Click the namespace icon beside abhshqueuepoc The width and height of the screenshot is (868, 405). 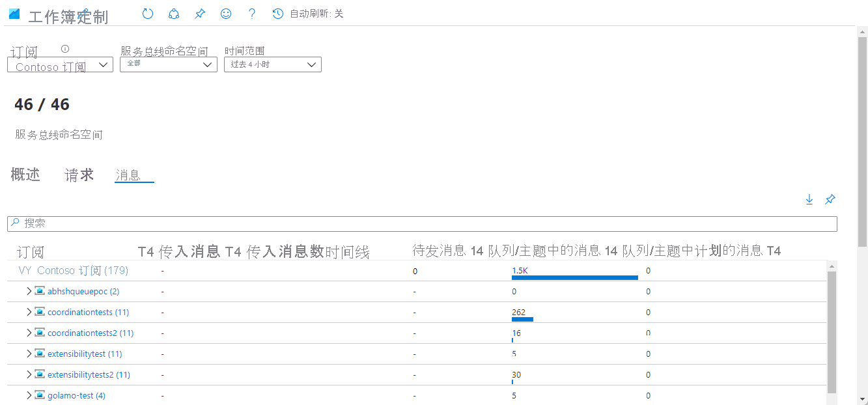pyautogui.click(x=40, y=291)
